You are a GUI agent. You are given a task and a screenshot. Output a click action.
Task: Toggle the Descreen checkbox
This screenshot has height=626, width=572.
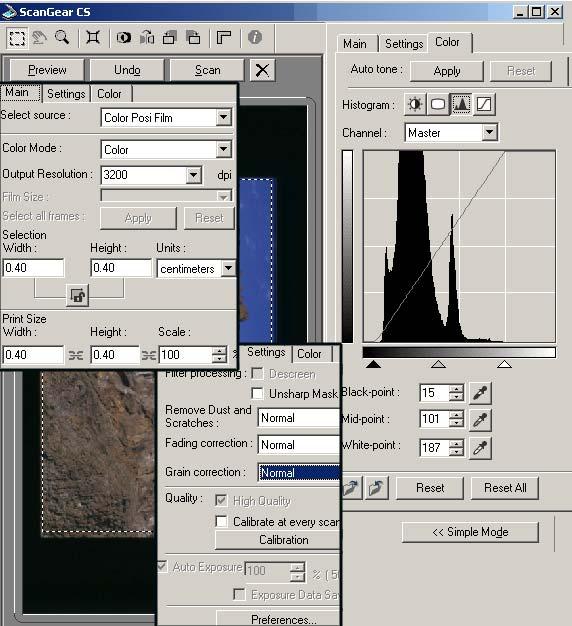257,374
